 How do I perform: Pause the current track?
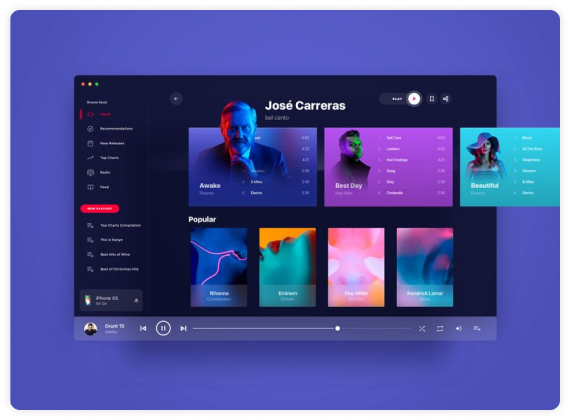(163, 328)
